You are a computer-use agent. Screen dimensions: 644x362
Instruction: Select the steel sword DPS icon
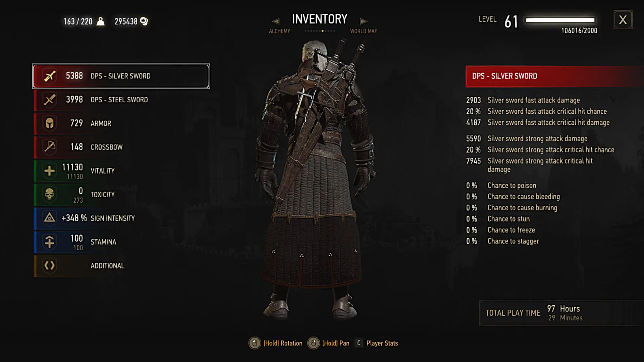coord(50,100)
